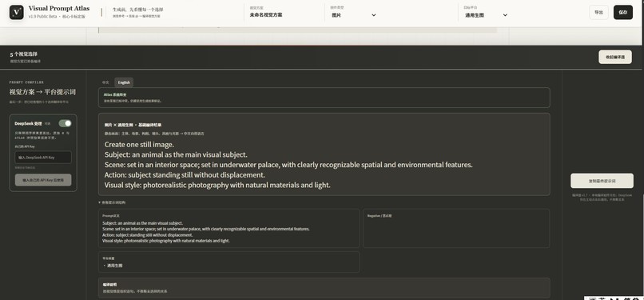Click the large 'Subject: an animal' line
Screen dimensions: 644x300
[x=176, y=155]
